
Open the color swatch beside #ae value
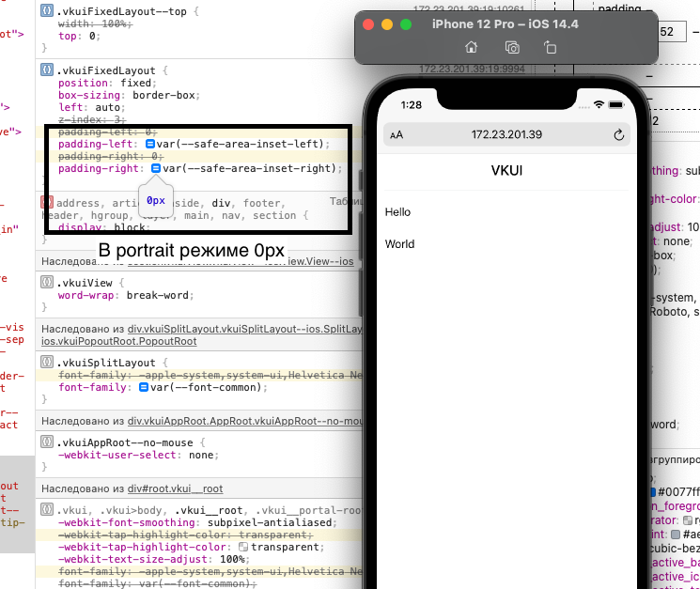point(676,535)
